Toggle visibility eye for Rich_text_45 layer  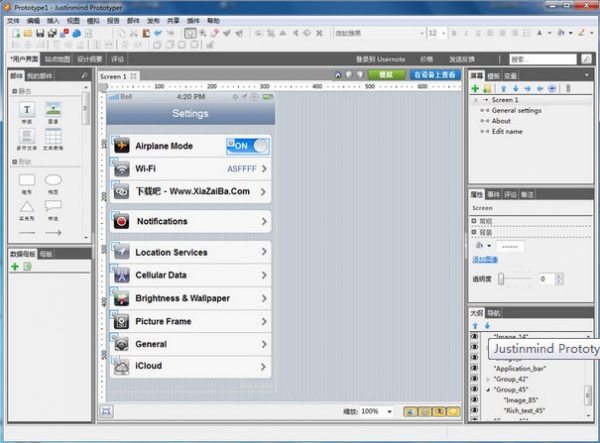(x=474, y=410)
